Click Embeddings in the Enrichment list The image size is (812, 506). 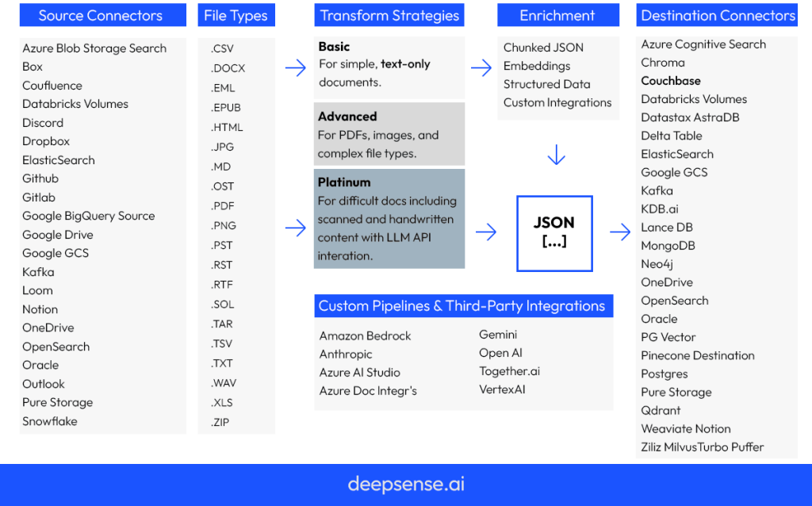click(537, 66)
